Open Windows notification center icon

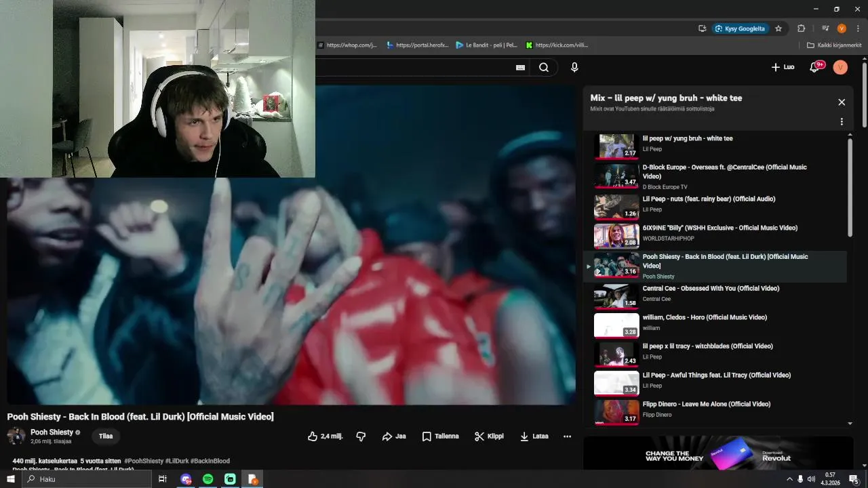click(854, 479)
